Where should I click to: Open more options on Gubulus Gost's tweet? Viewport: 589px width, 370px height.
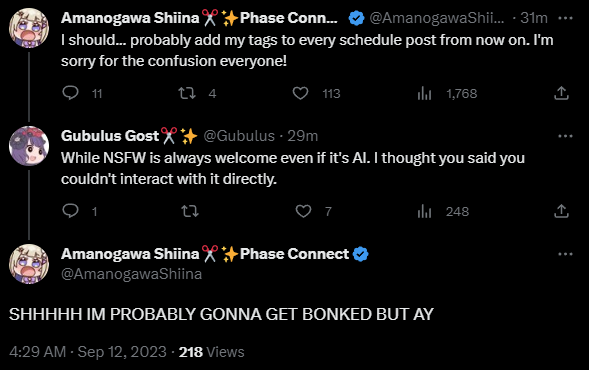(x=565, y=136)
